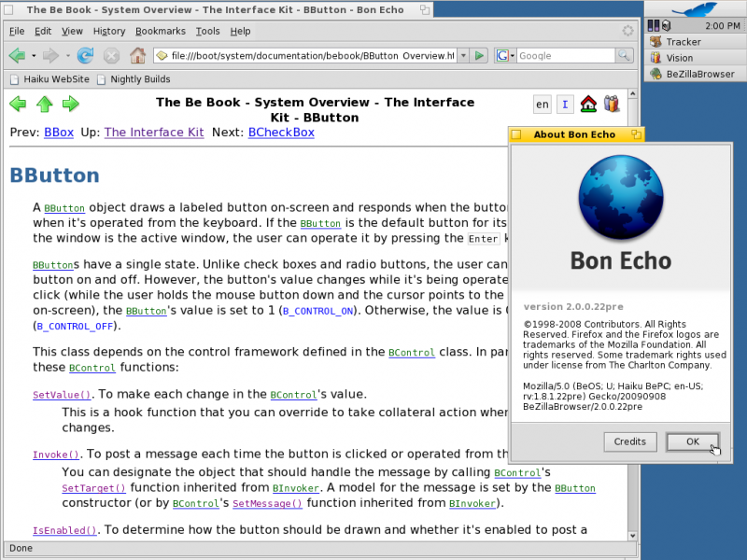Open the Nightly Builds bookmark
This screenshot has width=747, height=560.
tap(134, 79)
